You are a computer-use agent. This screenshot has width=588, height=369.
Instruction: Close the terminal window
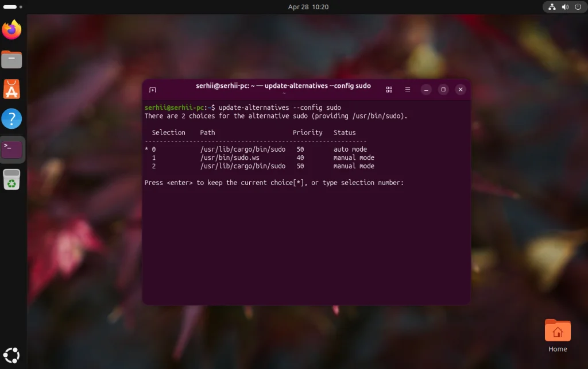pyautogui.click(x=461, y=89)
